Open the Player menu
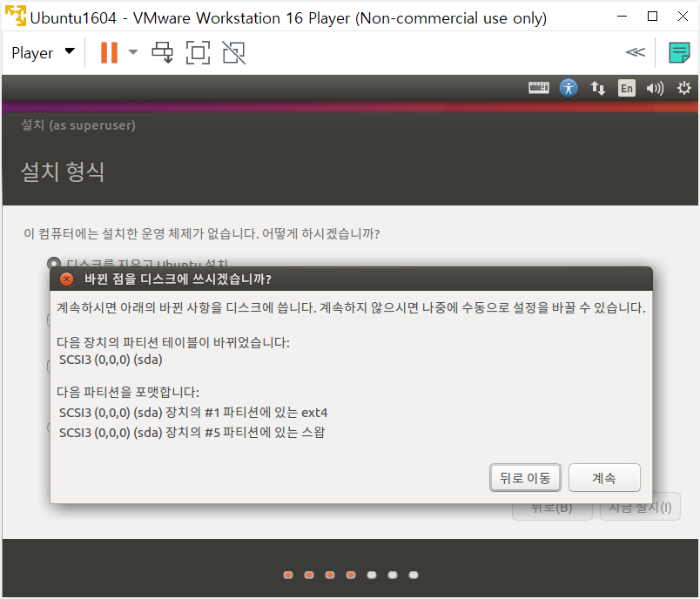The width and height of the screenshot is (700, 599). tap(43, 52)
